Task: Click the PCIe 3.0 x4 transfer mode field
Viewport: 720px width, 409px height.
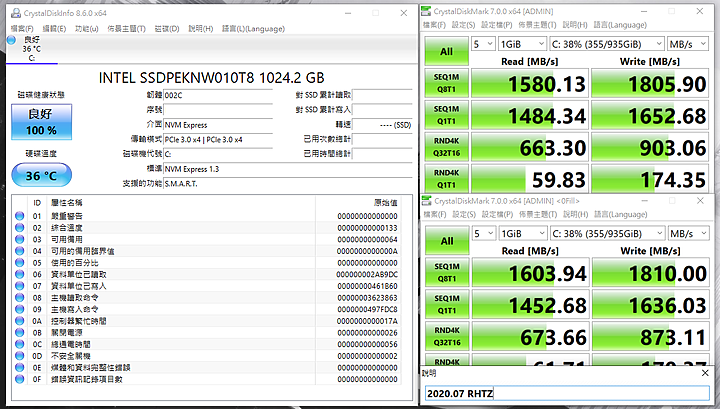Action: (x=218, y=140)
